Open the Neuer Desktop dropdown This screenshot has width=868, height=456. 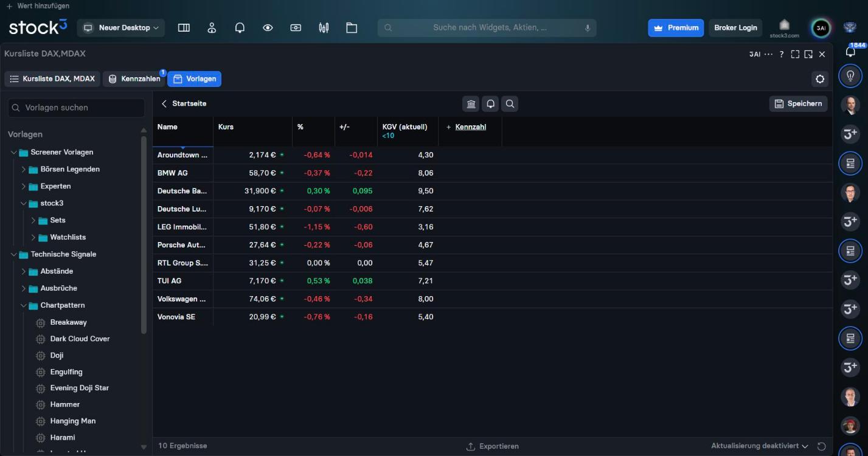(121, 28)
